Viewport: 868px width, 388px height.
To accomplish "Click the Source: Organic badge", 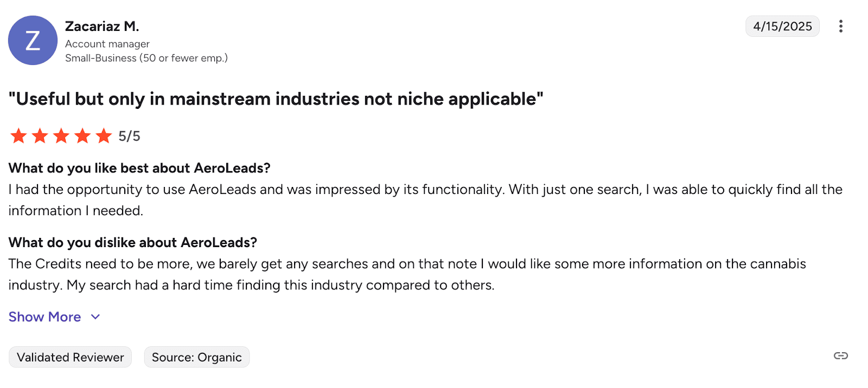I will pyautogui.click(x=196, y=358).
